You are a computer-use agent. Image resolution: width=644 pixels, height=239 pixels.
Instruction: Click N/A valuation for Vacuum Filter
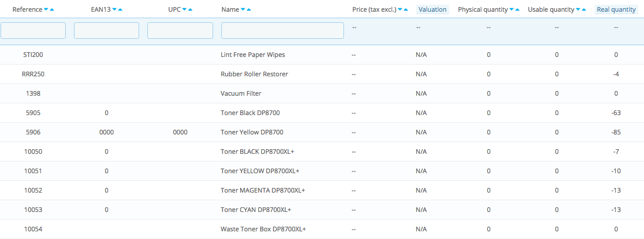[422, 93]
